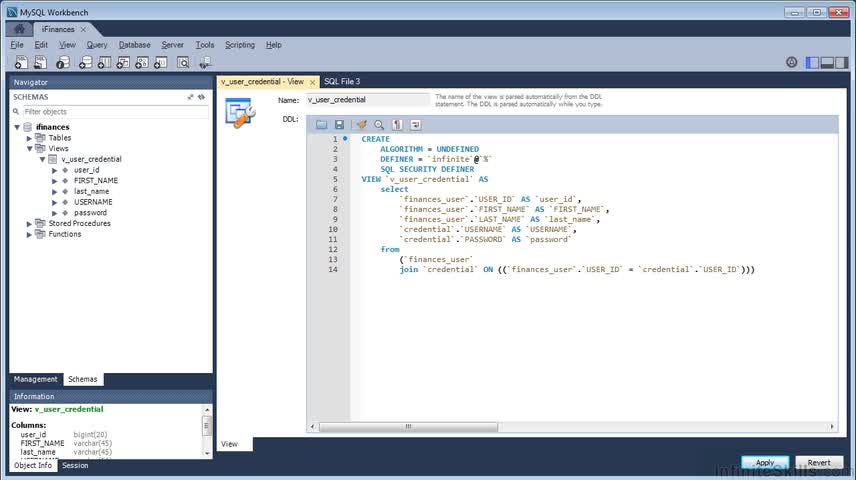Expand schemas panel maximize icon

click(x=190, y=97)
